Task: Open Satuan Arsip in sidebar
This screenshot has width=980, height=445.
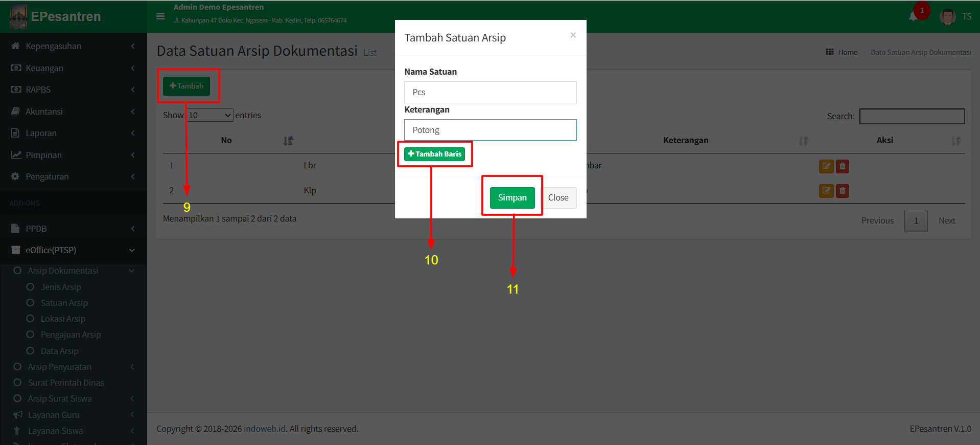Action: [64, 303]
